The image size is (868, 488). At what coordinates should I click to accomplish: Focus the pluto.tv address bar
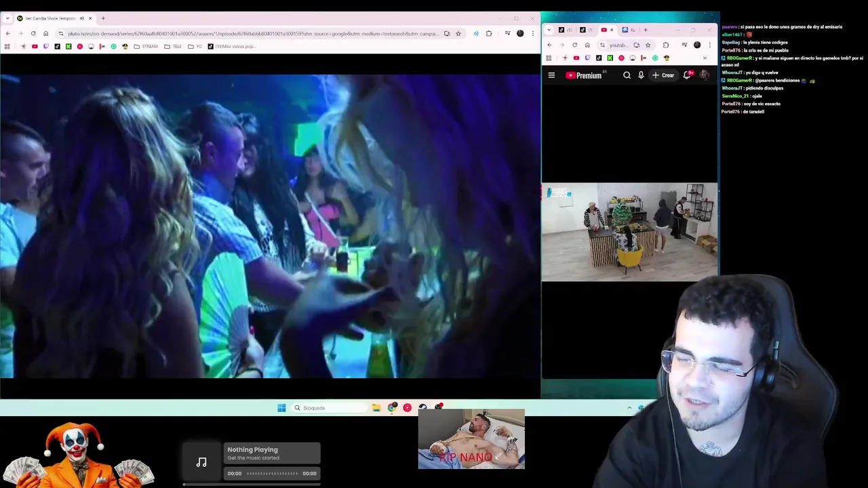(x=253, y=33)
